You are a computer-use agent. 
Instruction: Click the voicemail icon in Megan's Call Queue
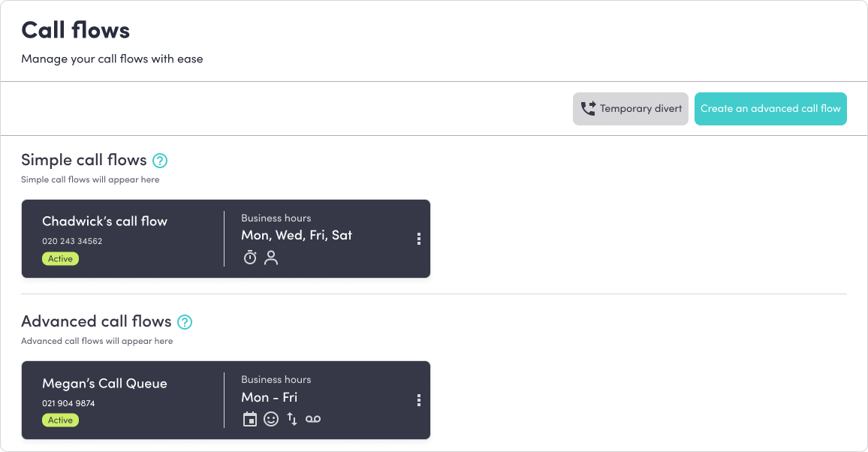click(x=313, y=419)
